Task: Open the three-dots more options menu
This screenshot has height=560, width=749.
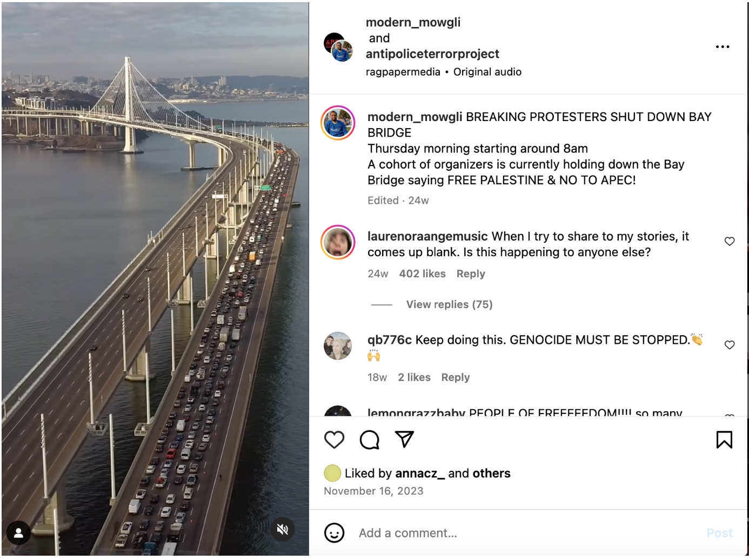Action: (x=722, y=47)
